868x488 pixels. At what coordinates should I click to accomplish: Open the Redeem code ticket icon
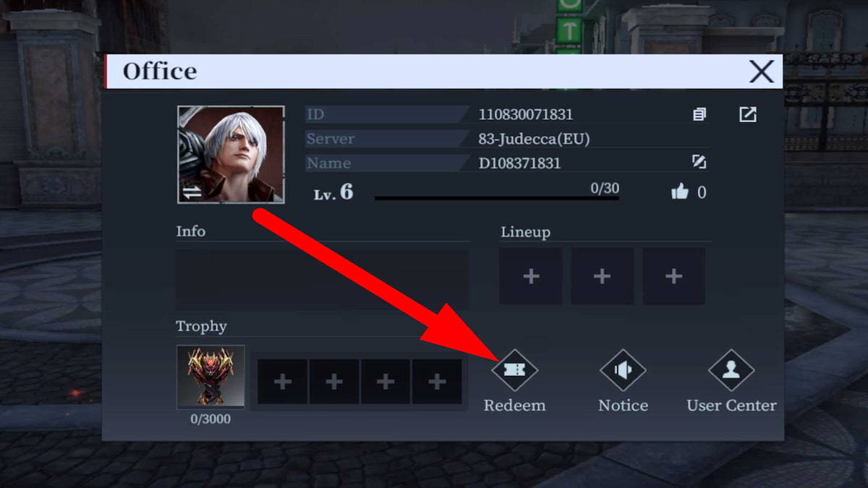514,370
